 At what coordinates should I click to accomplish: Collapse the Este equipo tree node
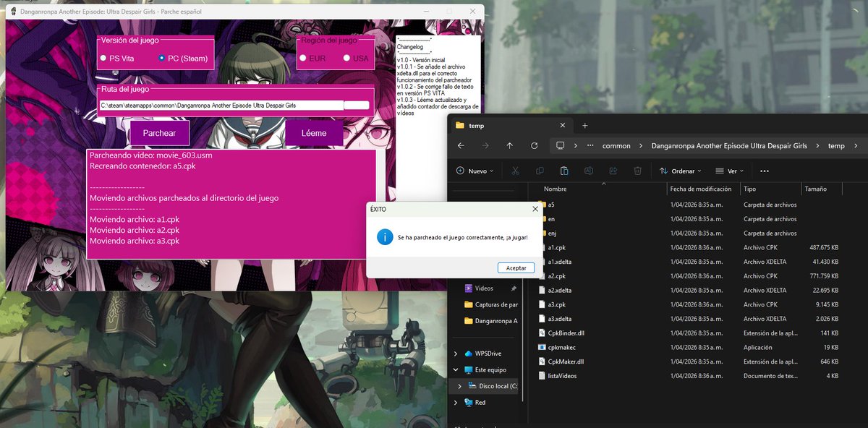pyautogui.click(x=455, y=370)
